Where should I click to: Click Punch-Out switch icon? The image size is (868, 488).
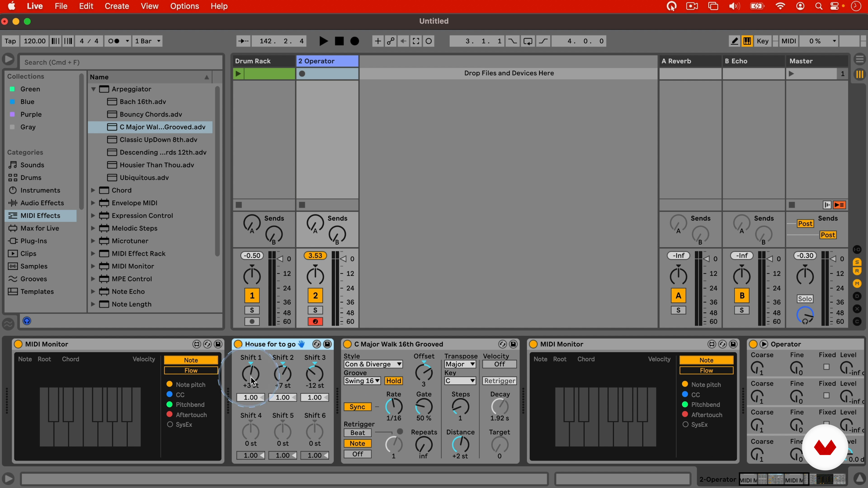point(543,41)
